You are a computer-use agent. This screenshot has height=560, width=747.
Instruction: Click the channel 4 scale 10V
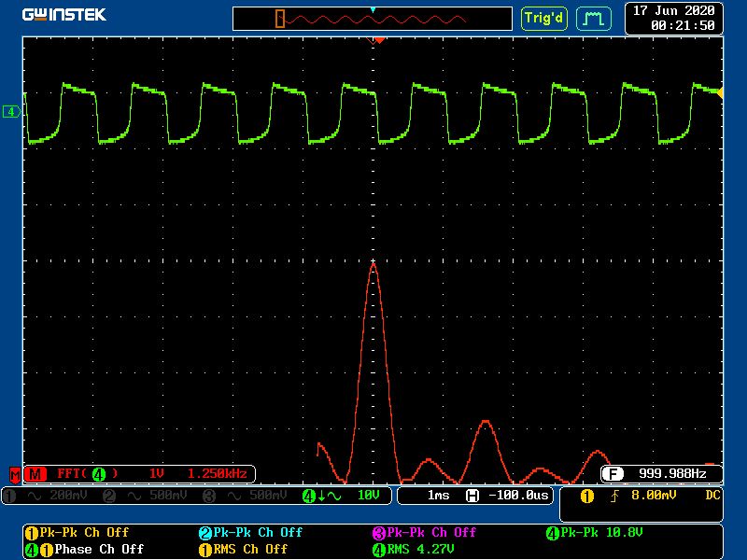tap(368, 496)
